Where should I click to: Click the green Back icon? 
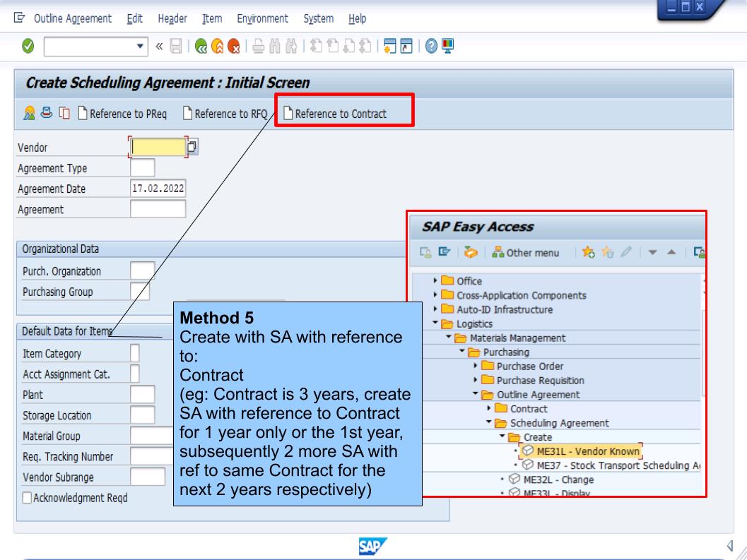pos(201,46)
